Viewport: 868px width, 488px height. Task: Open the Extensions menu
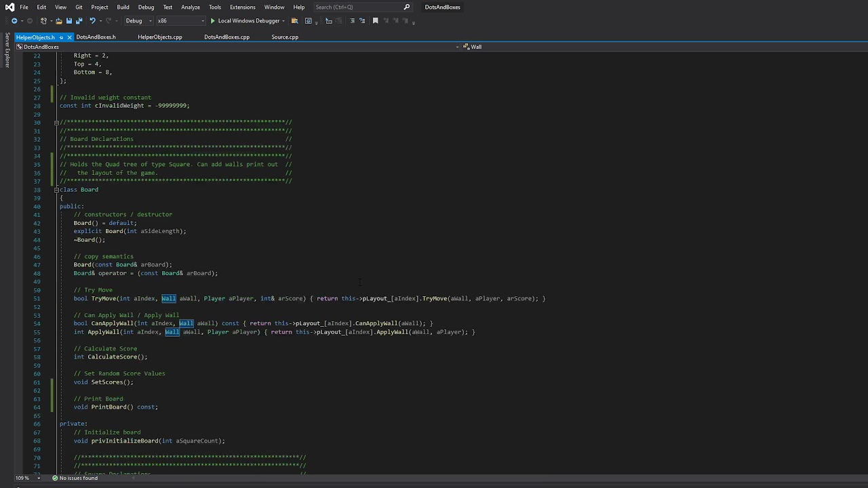[243, 7]
